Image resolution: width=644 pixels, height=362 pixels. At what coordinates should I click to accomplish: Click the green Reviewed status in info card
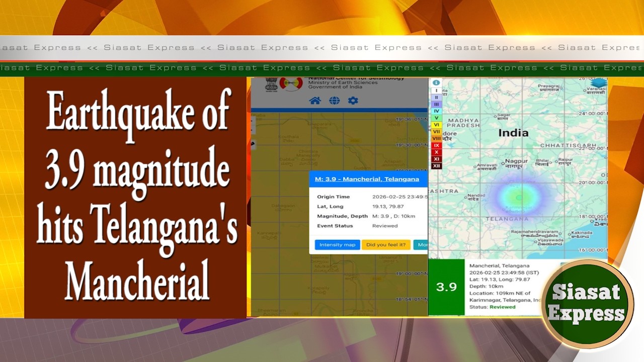pyautogui.click(x=503, y=307)
